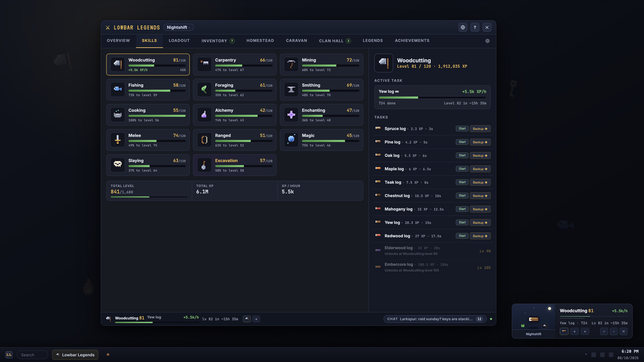
Task: Open the Nightshift profile dropdown
Action: (178, 27)
